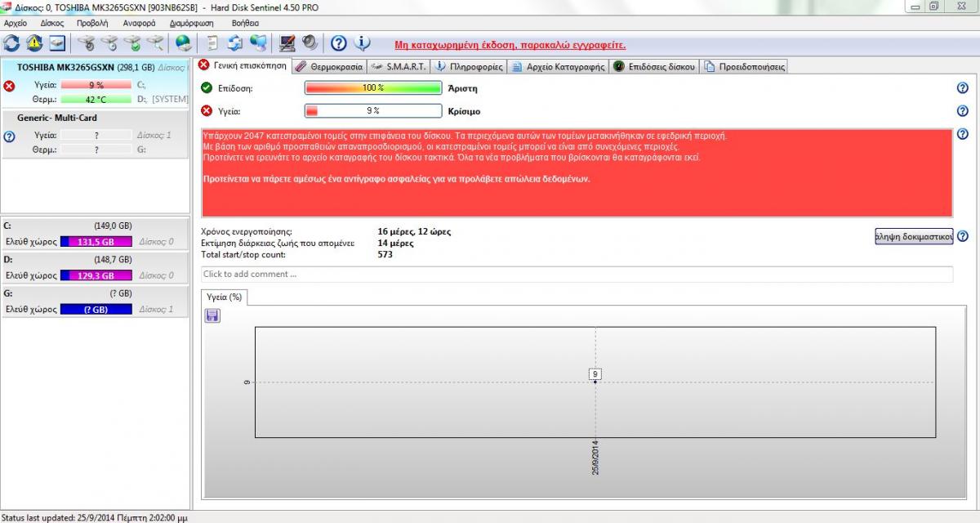Select the TOSHIBA MK3265GSXN disk entry

[x=96, y=83]
